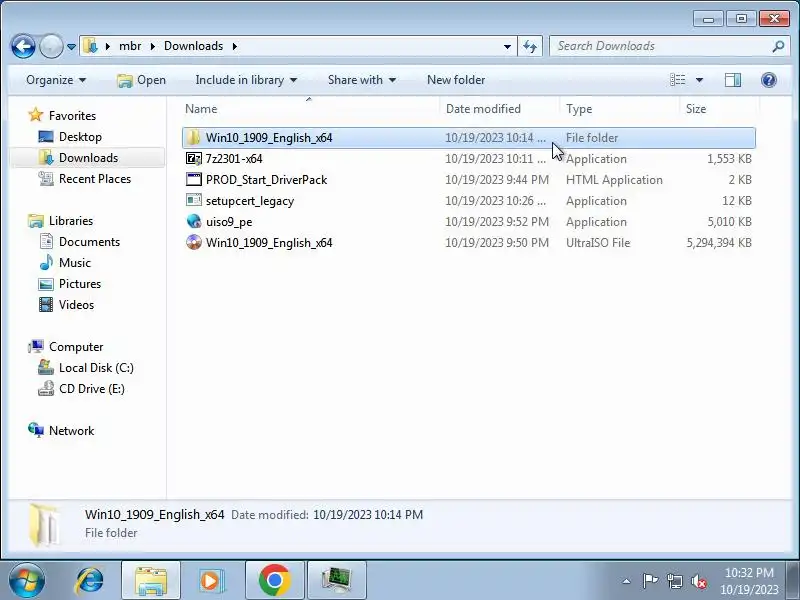This screenshot has width=800, height=600.
Task: Select Favorites in navigation pane
Action: click(x=72, y=116)
